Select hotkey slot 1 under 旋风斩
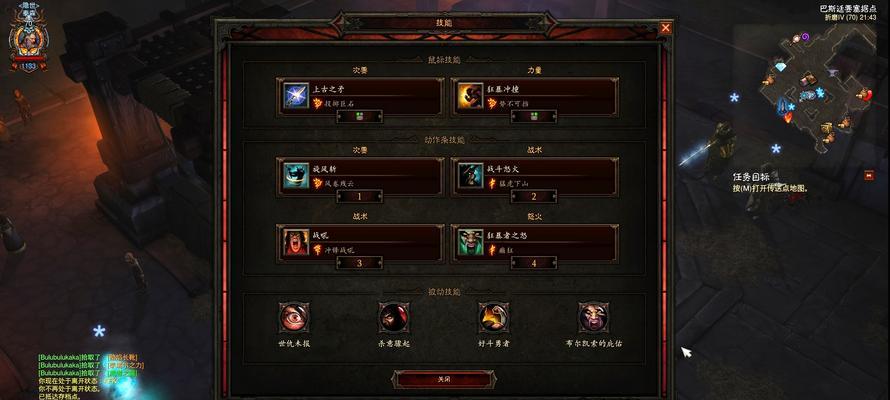The image size is (890, 400). pos(359,196)
